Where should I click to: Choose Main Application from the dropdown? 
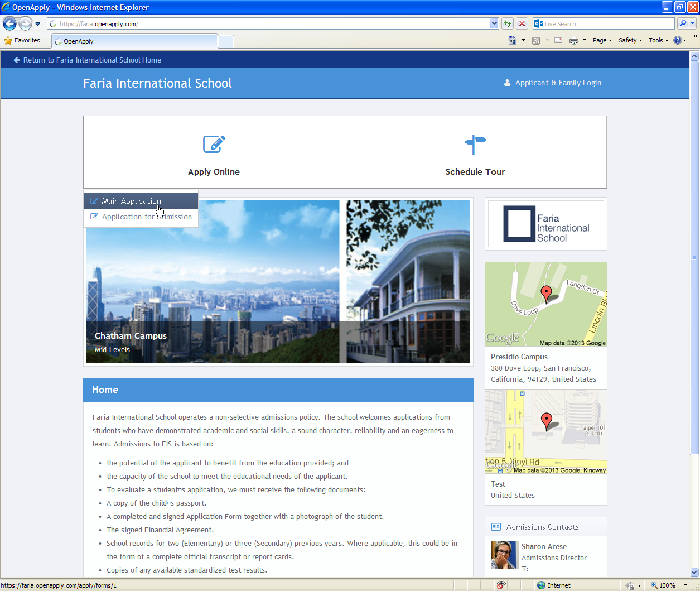[141, 201]
